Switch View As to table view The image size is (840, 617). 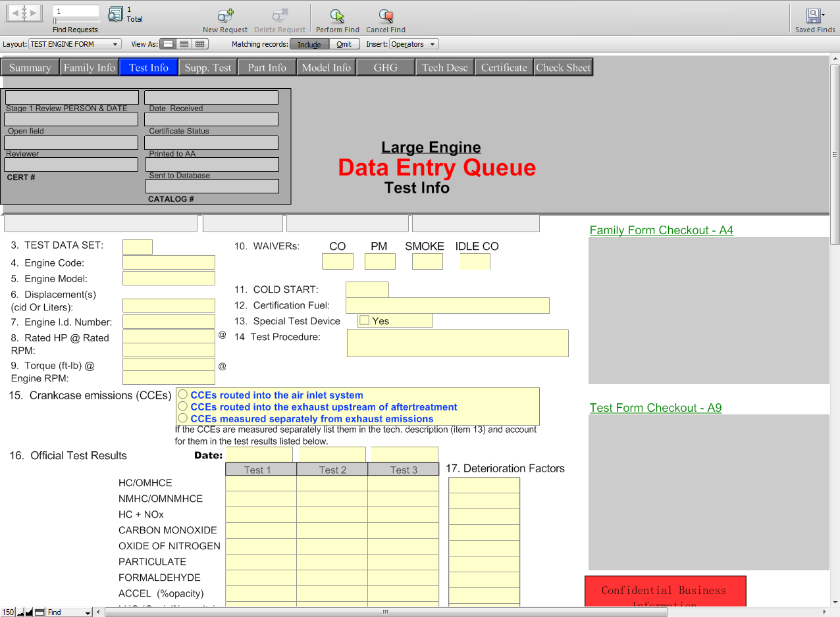pyautogui.click(x=200, y=44)
